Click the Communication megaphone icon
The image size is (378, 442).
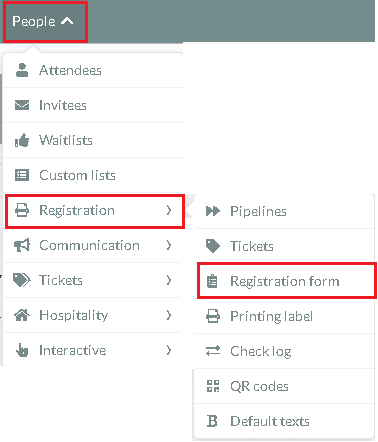[22, 245]
